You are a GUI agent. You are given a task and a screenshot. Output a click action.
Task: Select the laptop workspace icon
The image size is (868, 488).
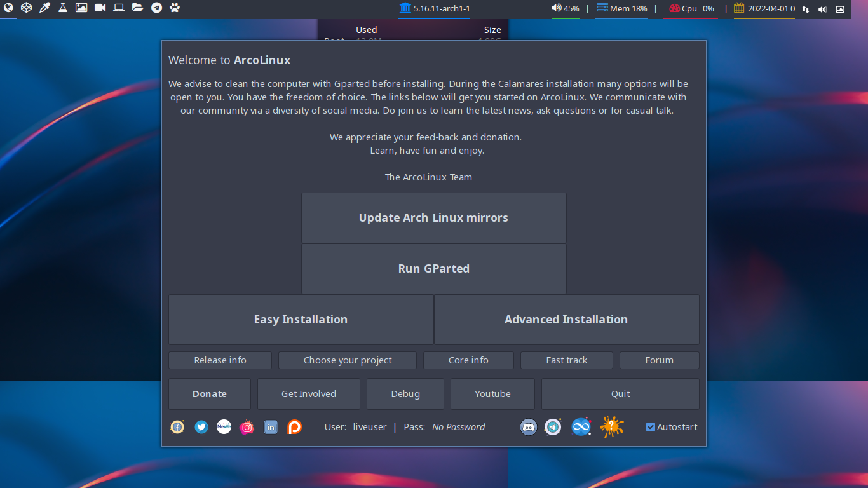pyautogui.click(x=119, y=8)
